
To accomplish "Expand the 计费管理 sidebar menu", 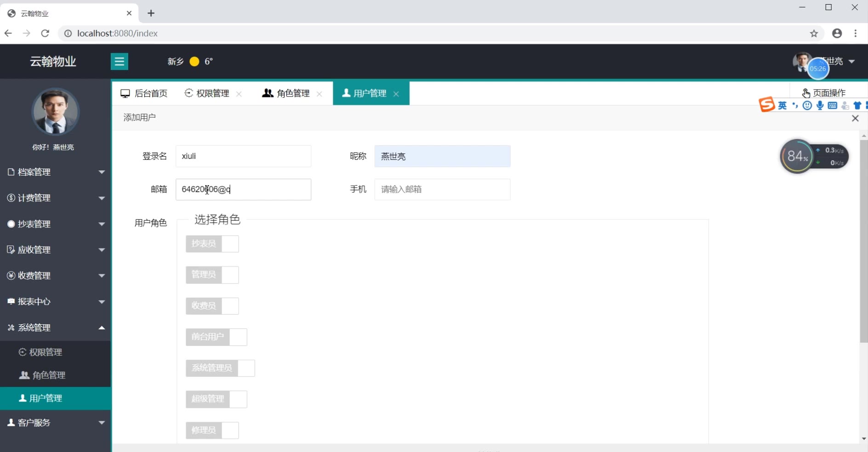I will 56,198.
